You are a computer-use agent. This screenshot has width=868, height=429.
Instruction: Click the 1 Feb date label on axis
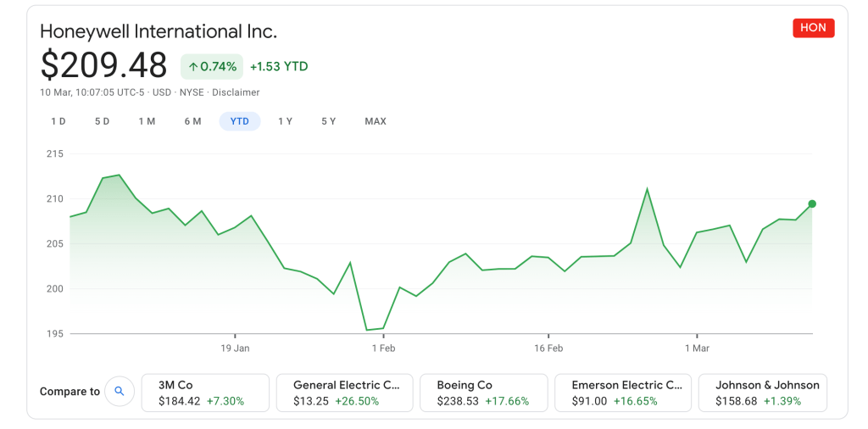tap(383, 348)
